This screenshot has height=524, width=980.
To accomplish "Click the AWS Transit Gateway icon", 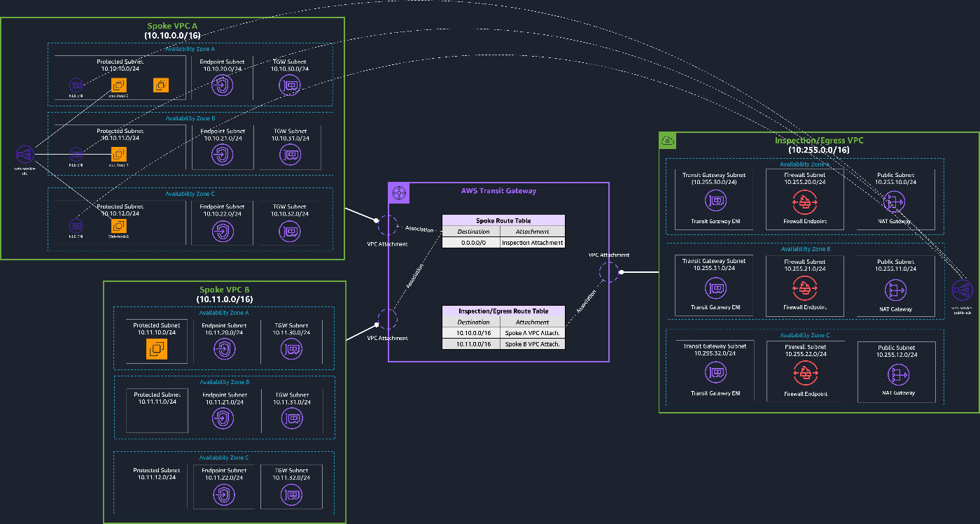I will [x=398, y=193].
